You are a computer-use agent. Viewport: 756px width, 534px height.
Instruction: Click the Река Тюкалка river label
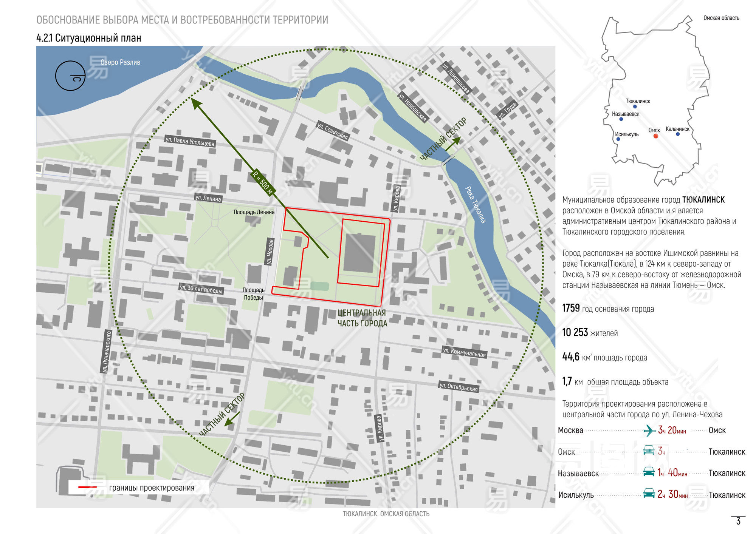pyautogui.click(x=475, y=204)
